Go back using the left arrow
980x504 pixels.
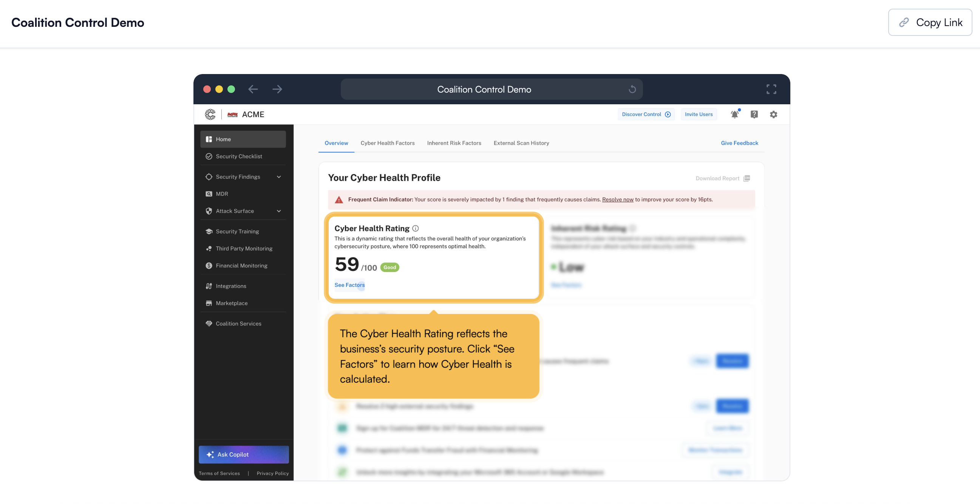pos(253,90)
